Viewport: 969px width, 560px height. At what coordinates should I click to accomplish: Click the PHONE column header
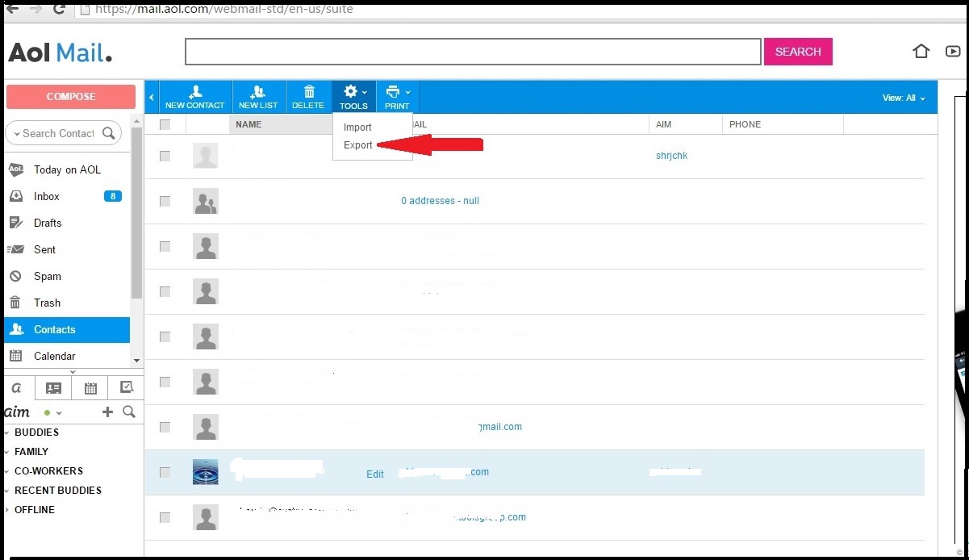coord(745,124)
